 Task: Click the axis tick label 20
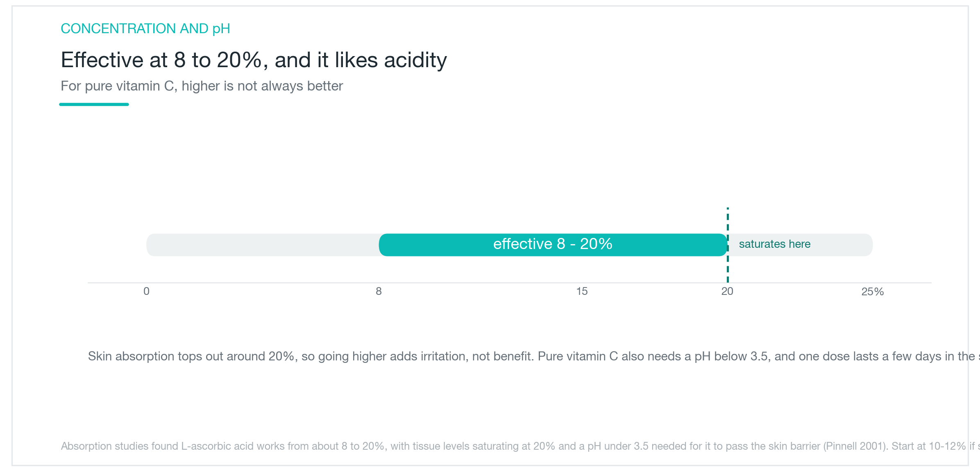click(x=727, y=292)
